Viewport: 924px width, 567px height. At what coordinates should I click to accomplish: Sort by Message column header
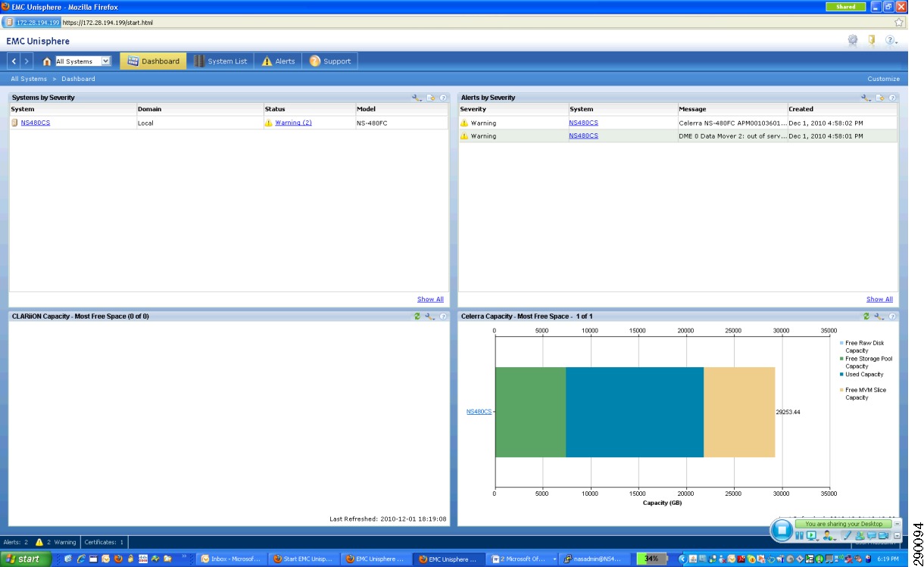tap(732, 109)
